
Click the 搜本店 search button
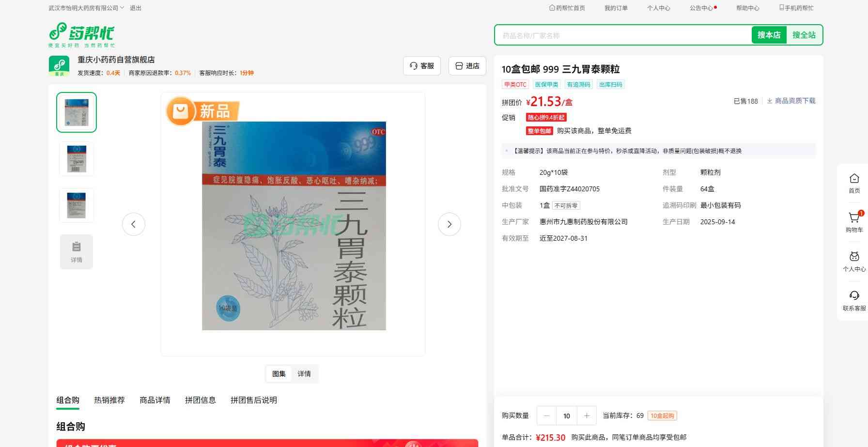(769, 35)
